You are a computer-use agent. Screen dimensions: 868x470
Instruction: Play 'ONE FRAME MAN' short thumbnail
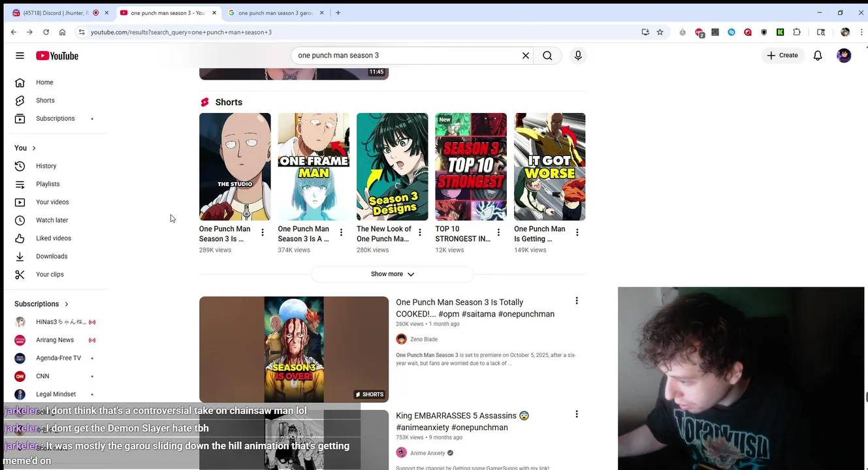pyautogui.click(x=313, y=166)
